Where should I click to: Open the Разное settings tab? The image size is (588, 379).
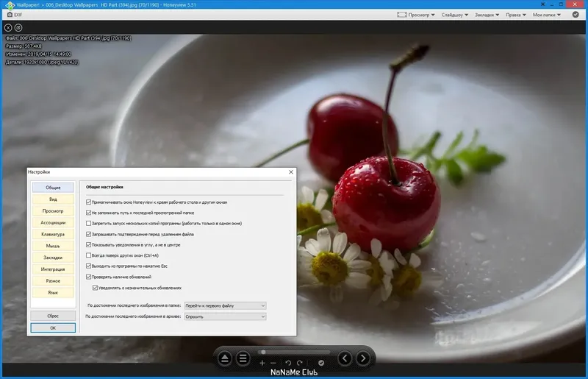point(53,280)
